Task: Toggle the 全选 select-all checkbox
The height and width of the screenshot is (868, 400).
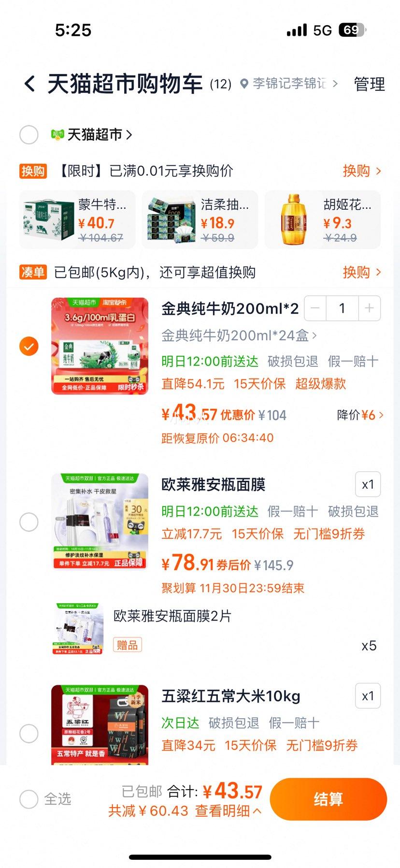Action: (29, 799)
